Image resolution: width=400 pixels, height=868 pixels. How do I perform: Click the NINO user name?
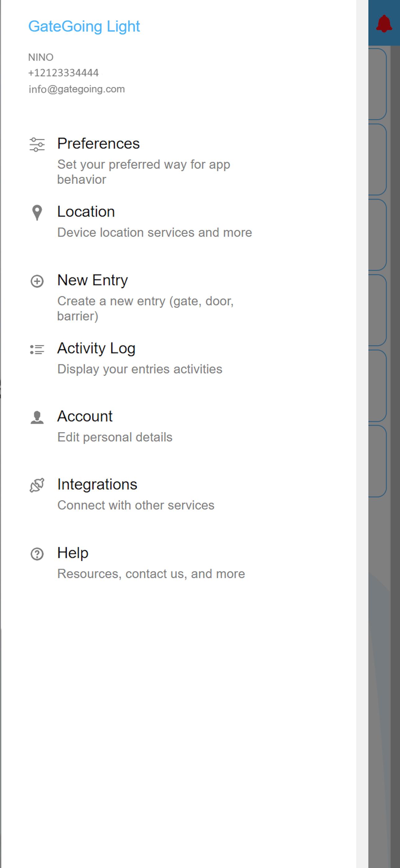(41, 57)
